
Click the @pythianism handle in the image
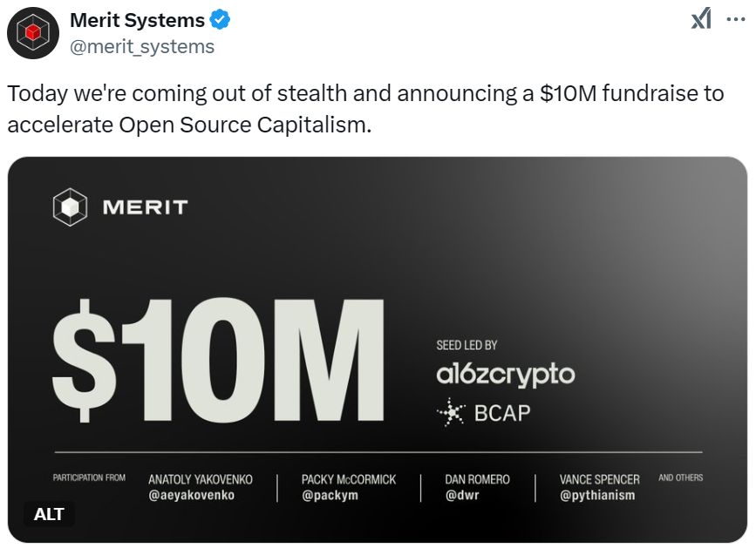click(596, 496)
